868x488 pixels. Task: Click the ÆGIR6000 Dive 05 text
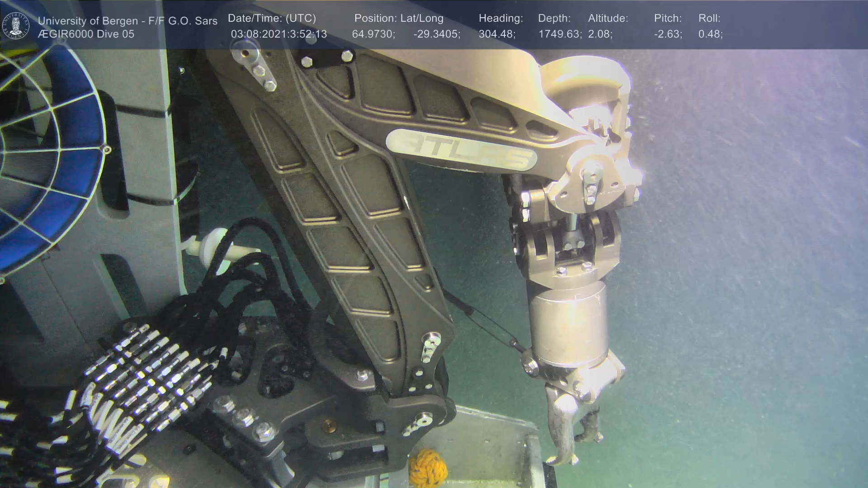[86, 34]
